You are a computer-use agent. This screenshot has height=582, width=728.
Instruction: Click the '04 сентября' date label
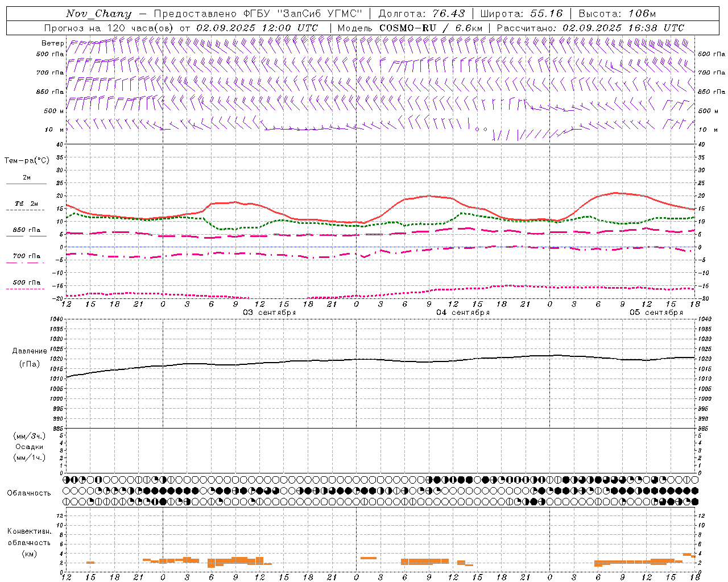coord(463,313)
